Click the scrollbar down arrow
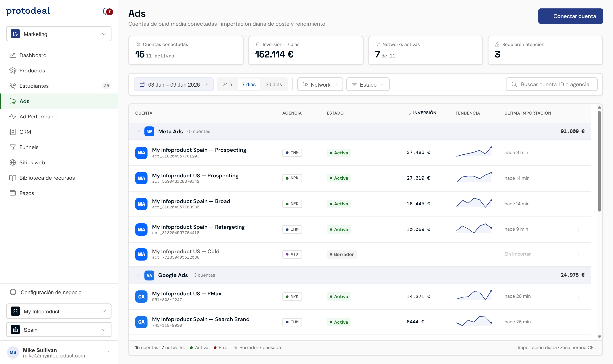The image size is (613, 364). (599, 337)
